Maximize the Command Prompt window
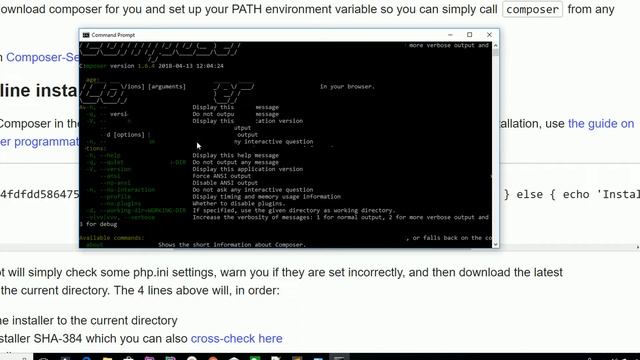Screen dimensions: 640x360 469,35
